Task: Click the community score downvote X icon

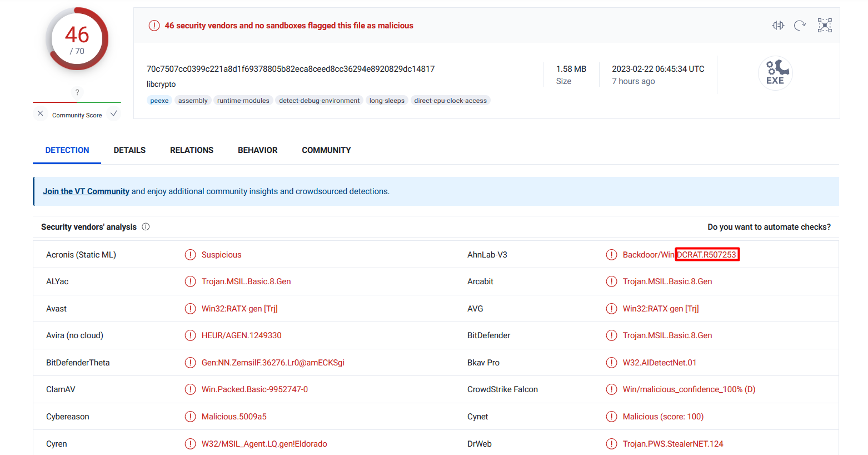Action: (x=41, y=113)
